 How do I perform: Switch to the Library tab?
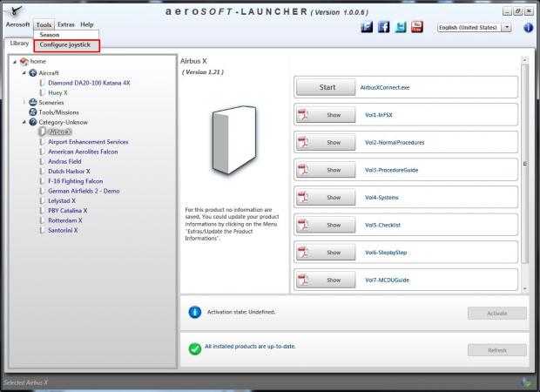(x=19, y=43)
